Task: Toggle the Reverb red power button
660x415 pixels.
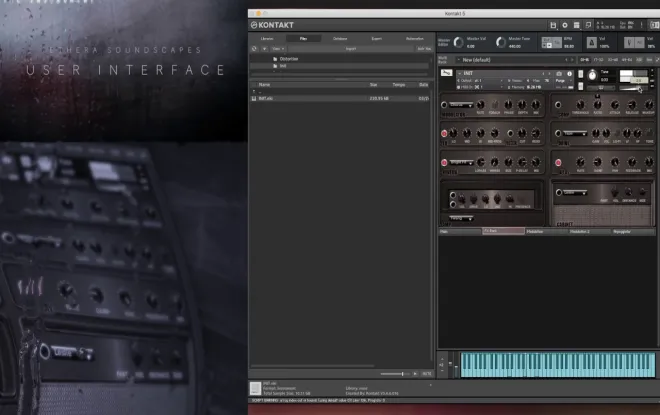Action: [444, 162]
